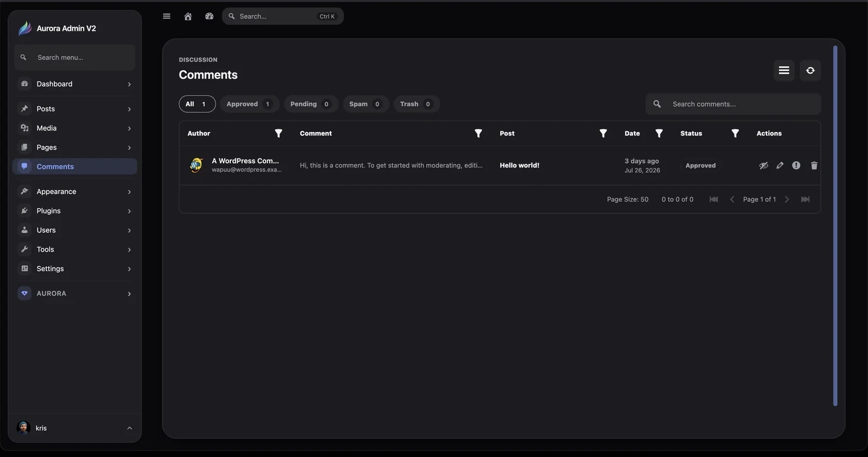Click the A WordPress Com... author name

[x=245, y=161]
